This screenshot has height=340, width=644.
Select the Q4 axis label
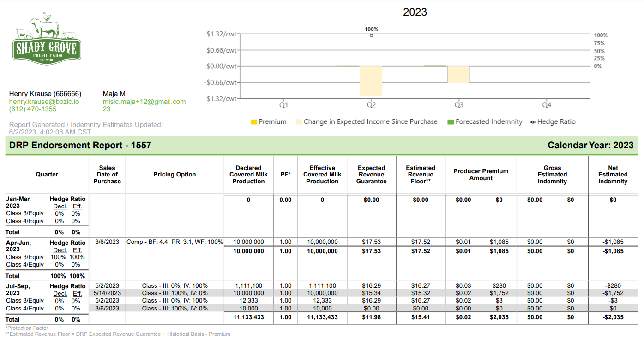coord(547,105)
